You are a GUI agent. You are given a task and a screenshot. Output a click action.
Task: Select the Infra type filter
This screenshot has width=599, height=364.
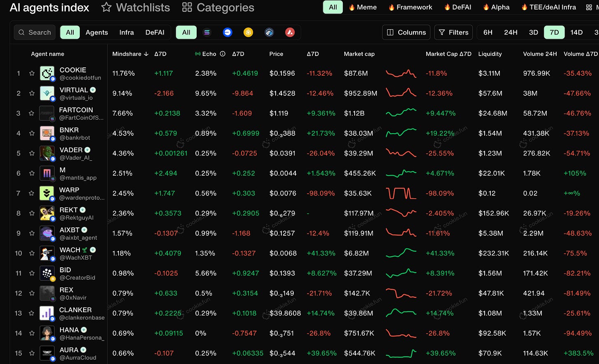[x=127, y=32]
